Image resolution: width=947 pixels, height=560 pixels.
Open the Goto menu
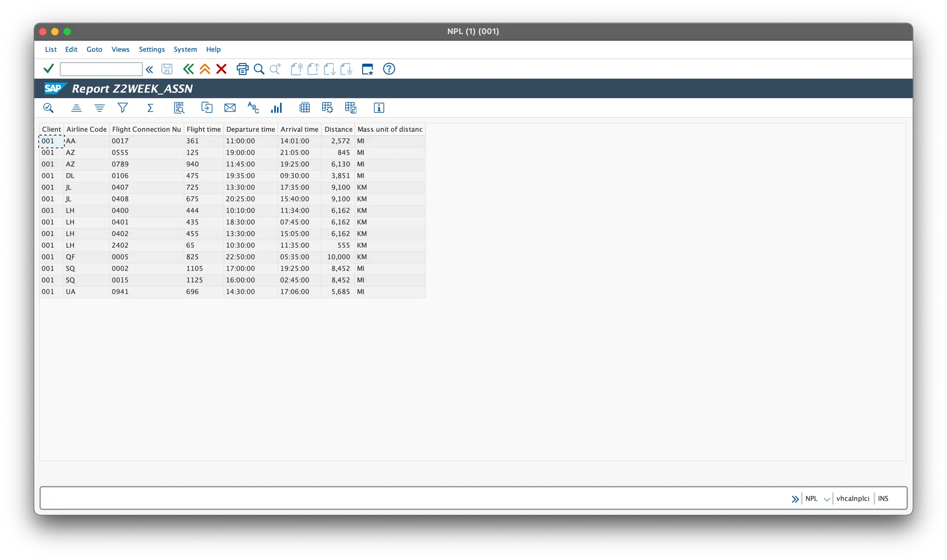(x=94, y=49)
